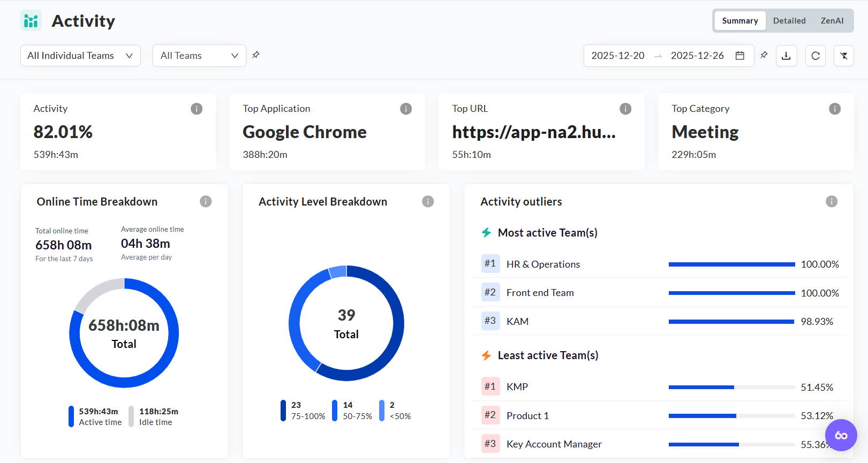Click the 75-100% legend color swatch

[283, 411]
